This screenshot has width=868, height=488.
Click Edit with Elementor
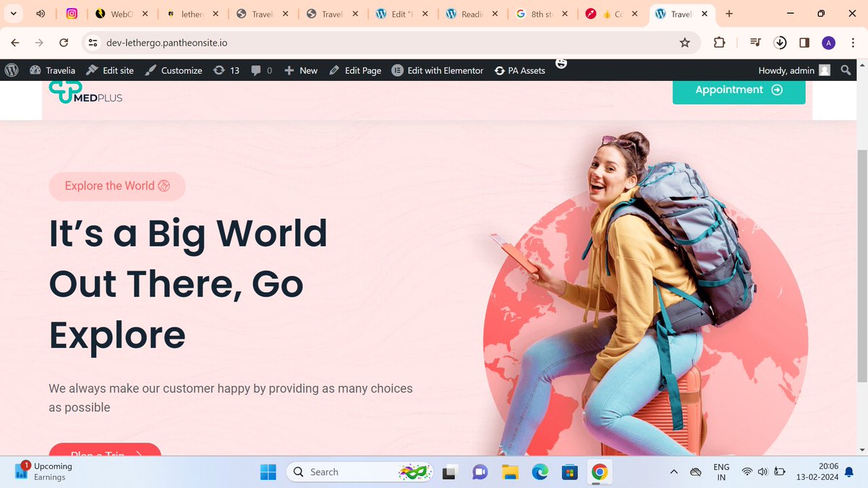438,70
